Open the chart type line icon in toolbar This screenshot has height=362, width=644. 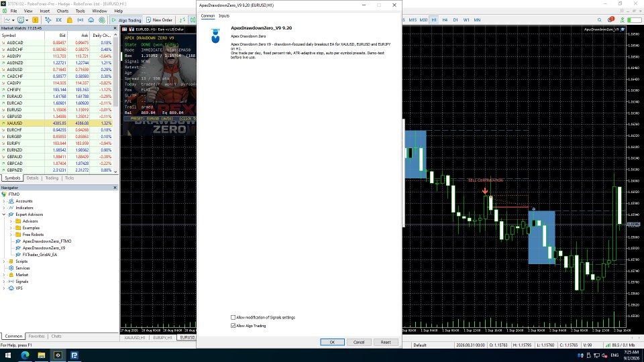tap(7, 19)
